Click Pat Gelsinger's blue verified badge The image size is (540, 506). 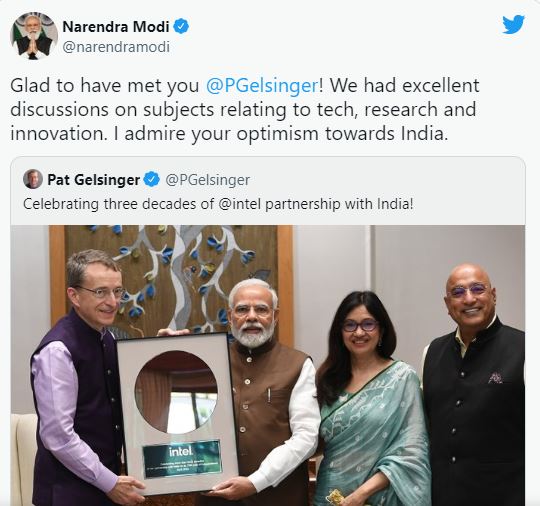(152, 179)
